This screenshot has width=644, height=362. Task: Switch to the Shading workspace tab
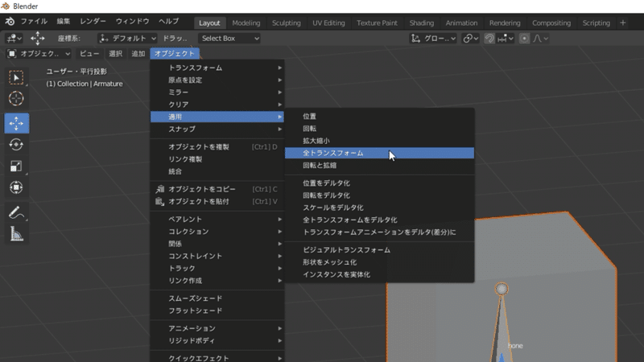(x=421, y=23)
